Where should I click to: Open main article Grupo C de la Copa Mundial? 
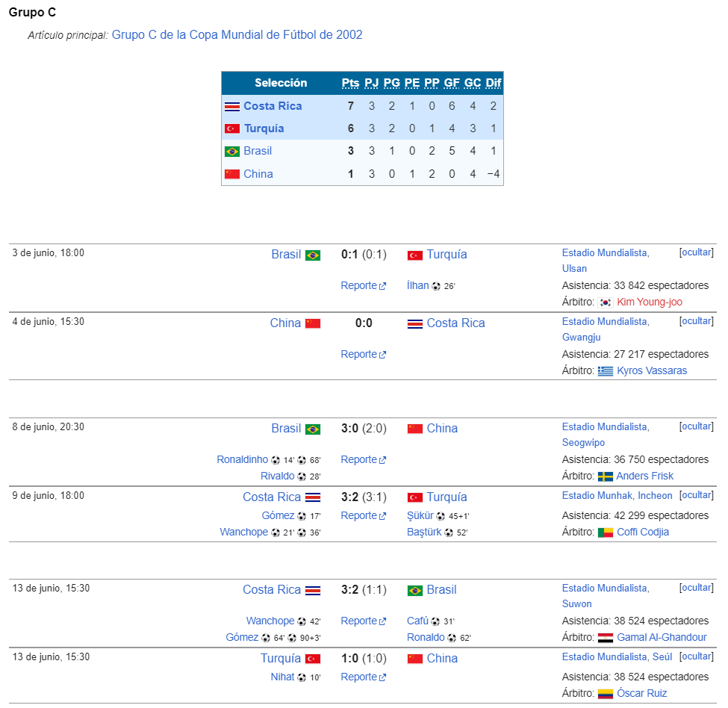pos(237,35)
